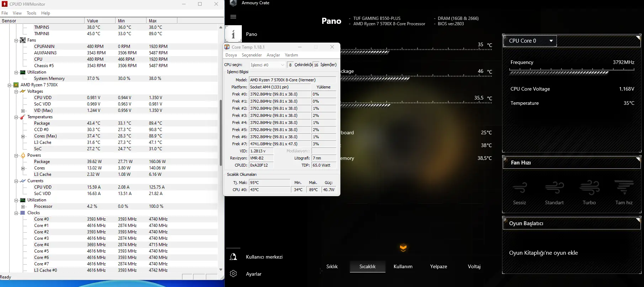
Task: Open the CPU seçin İşlemci #0 dropdown
Action: tap(267, 65)
